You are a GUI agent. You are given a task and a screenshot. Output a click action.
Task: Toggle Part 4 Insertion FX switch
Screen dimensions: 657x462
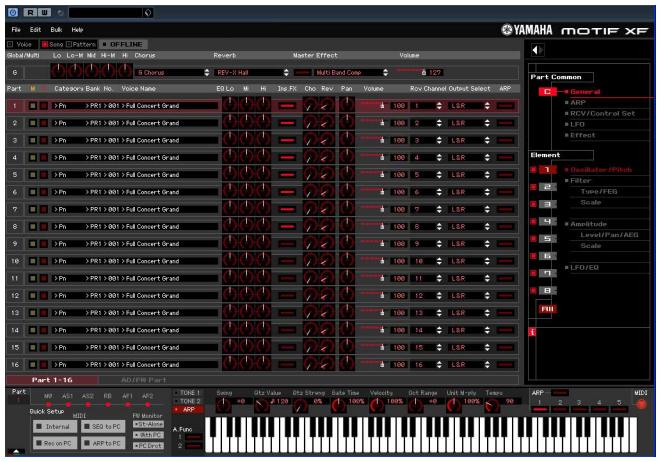(x=287, y=157)
